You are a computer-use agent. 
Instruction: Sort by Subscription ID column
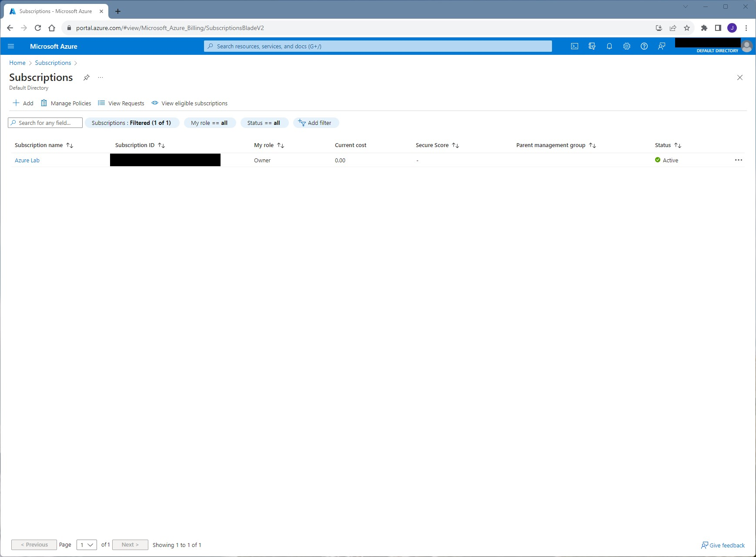click(140, 145)
